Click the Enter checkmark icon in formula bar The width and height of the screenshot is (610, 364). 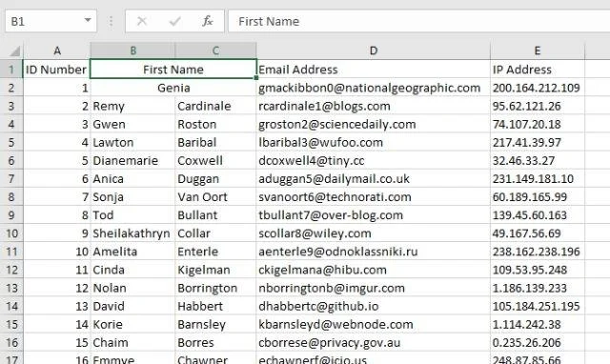175,21
